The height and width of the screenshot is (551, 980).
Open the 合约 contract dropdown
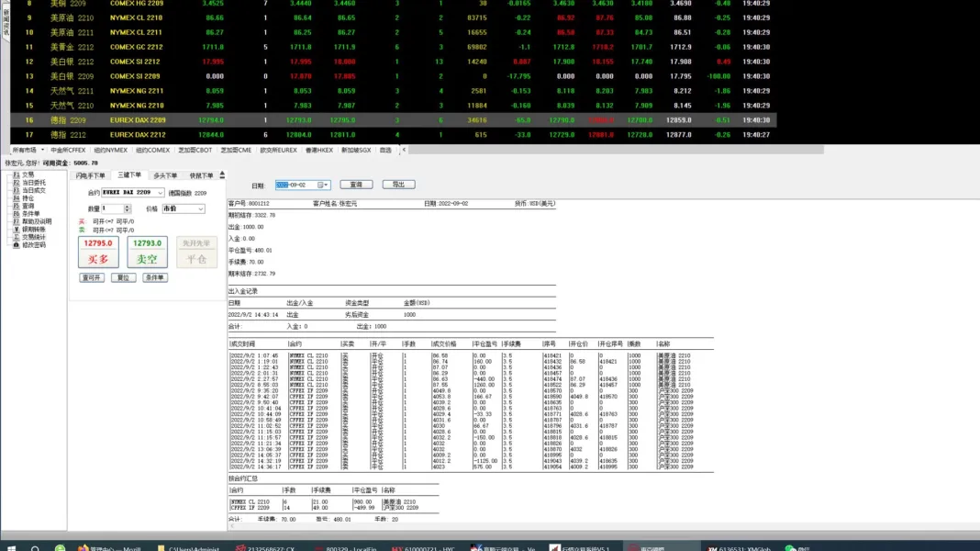[x=132, y=193]
